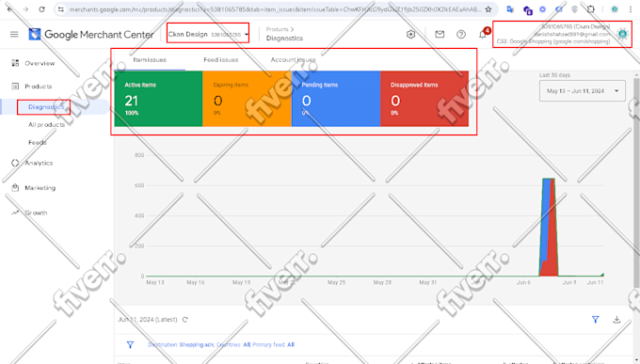The height and width of the screenshot is (364, 640).
Task: Bookmark this page with the star
Action: pos(488,9)
